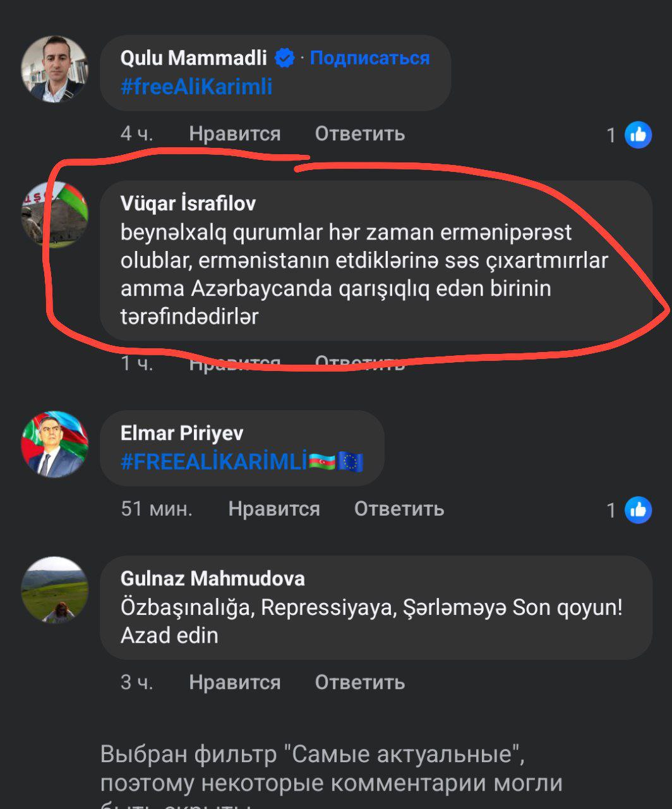Click the Elmar Piriyev name link
The image size is (672, 809).
tap(181, 433)
